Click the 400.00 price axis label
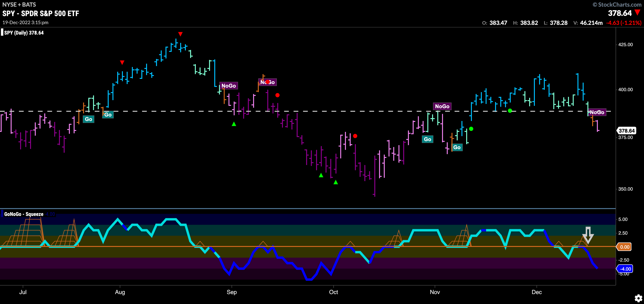This screenshot has height=304, width=644. click(x=626, y=89)
